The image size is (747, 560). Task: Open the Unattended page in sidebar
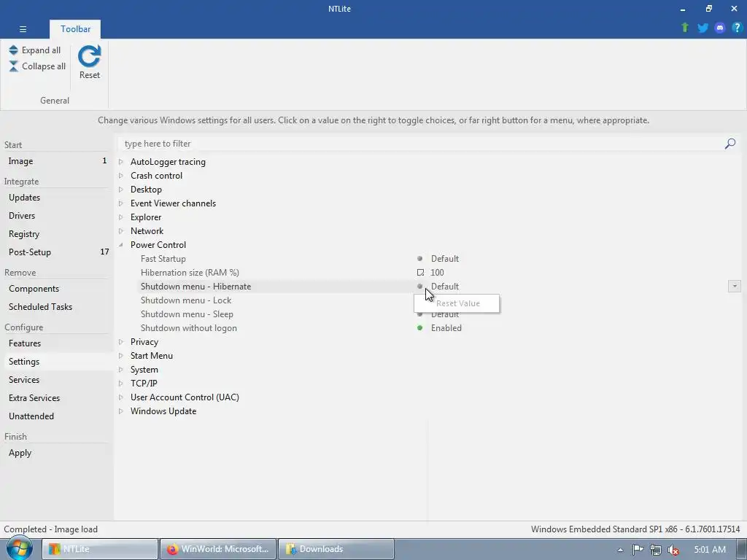57,416
